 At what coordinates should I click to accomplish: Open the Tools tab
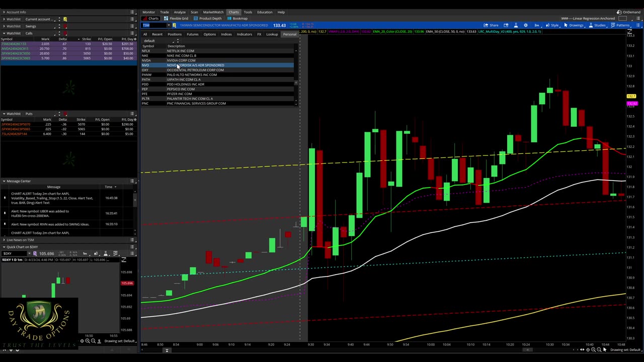[248, 12]
